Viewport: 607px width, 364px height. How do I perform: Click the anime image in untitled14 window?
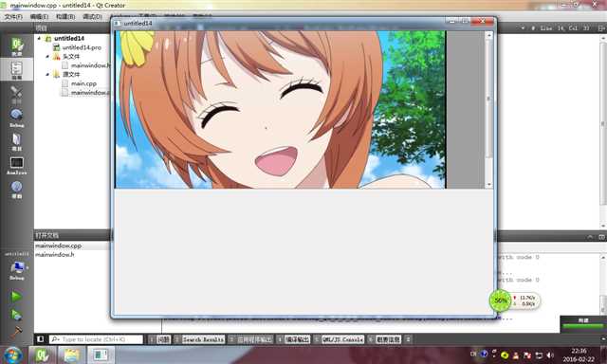[x=281, y=109]
